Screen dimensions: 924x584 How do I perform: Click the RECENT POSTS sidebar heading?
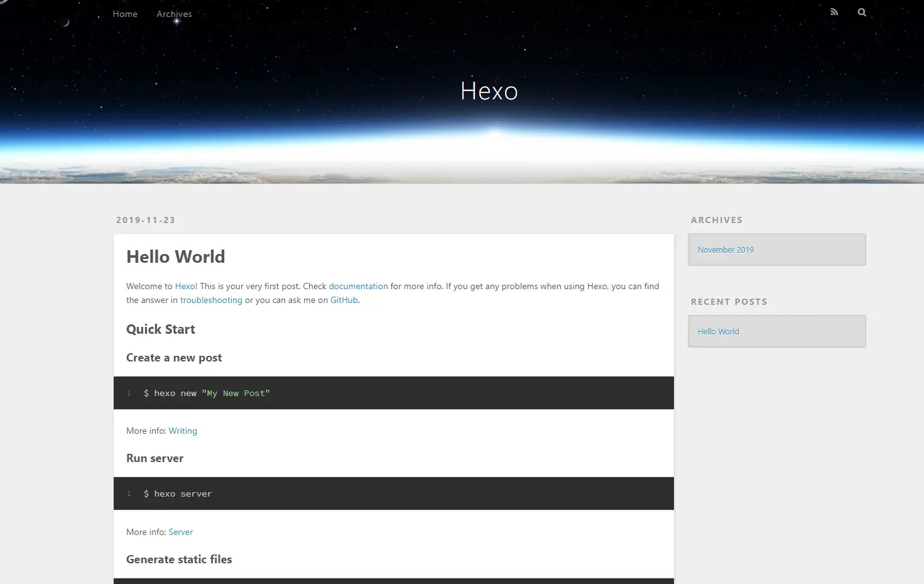pos(729,302)
